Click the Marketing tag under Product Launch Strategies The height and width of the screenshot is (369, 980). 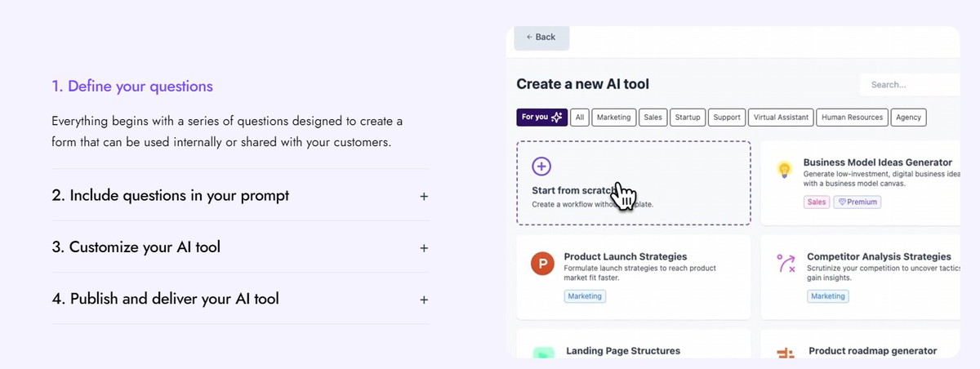click(584, 296)
